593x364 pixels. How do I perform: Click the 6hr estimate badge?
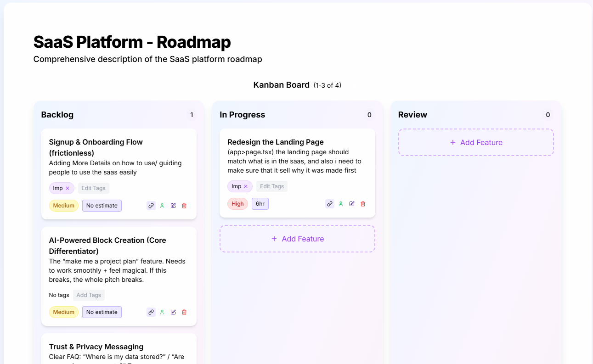tap(260, 204)
